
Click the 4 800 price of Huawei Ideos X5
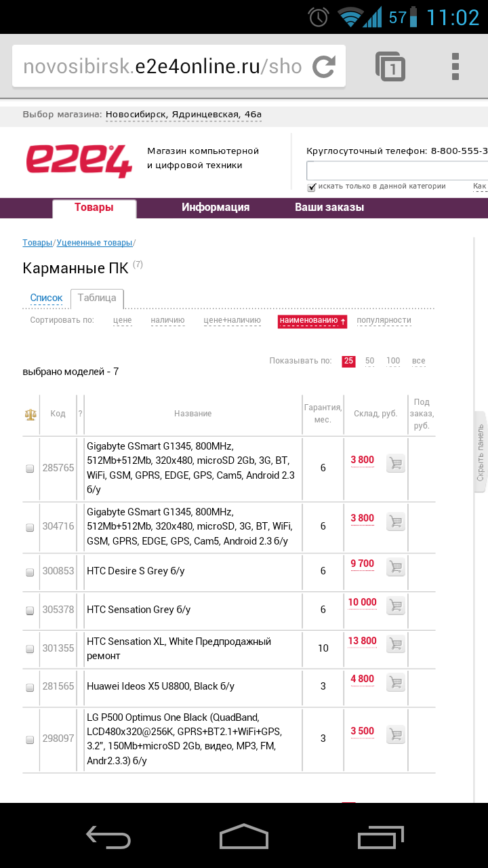coord(362,679)
